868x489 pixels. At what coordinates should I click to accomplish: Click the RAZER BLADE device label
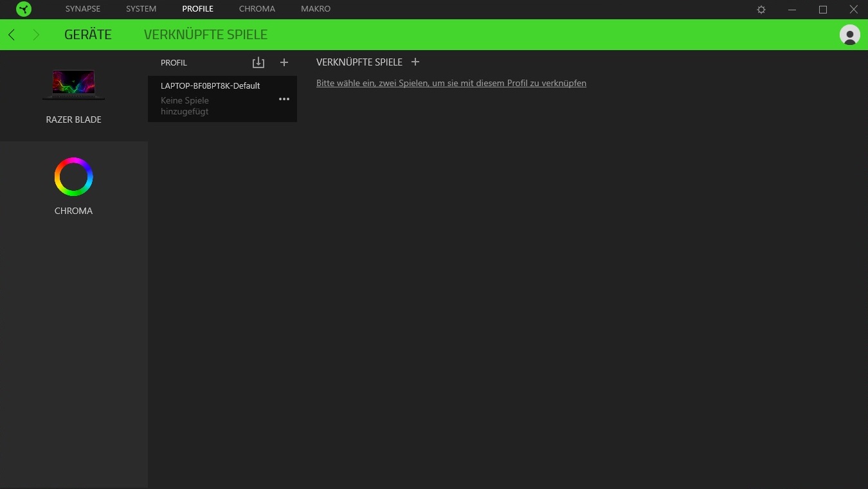[74, 120]
